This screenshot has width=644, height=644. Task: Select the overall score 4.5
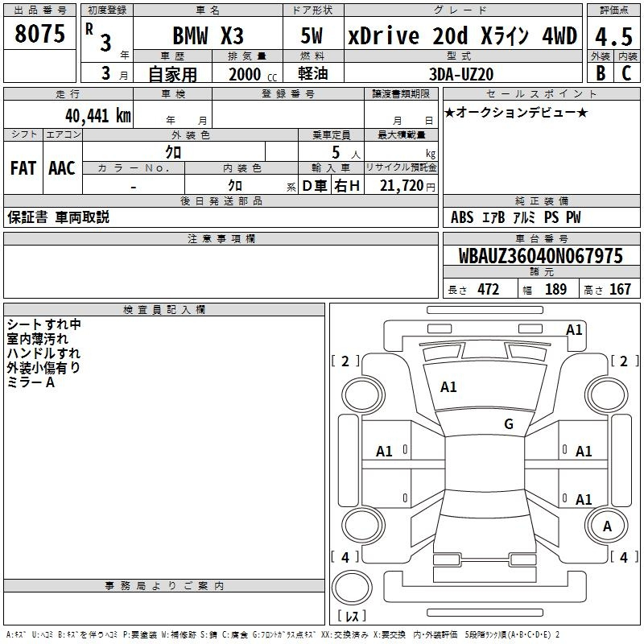tap(613, 37)
